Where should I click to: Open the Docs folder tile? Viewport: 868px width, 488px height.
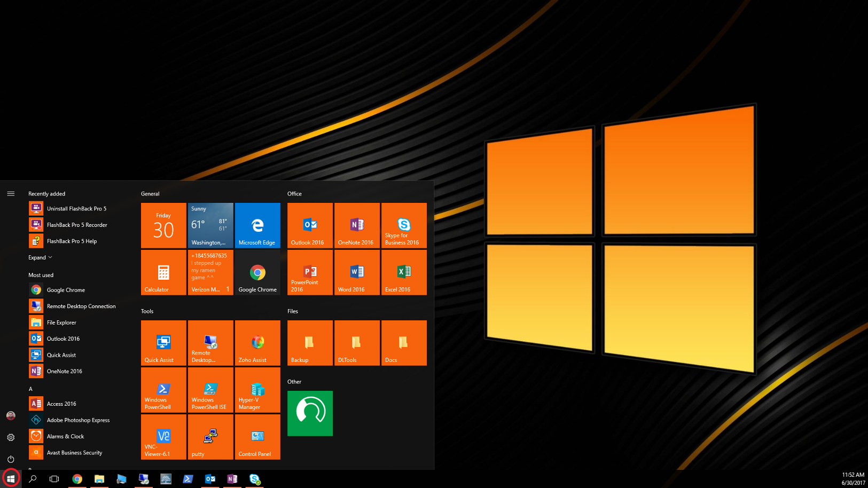tap(404, 343)
